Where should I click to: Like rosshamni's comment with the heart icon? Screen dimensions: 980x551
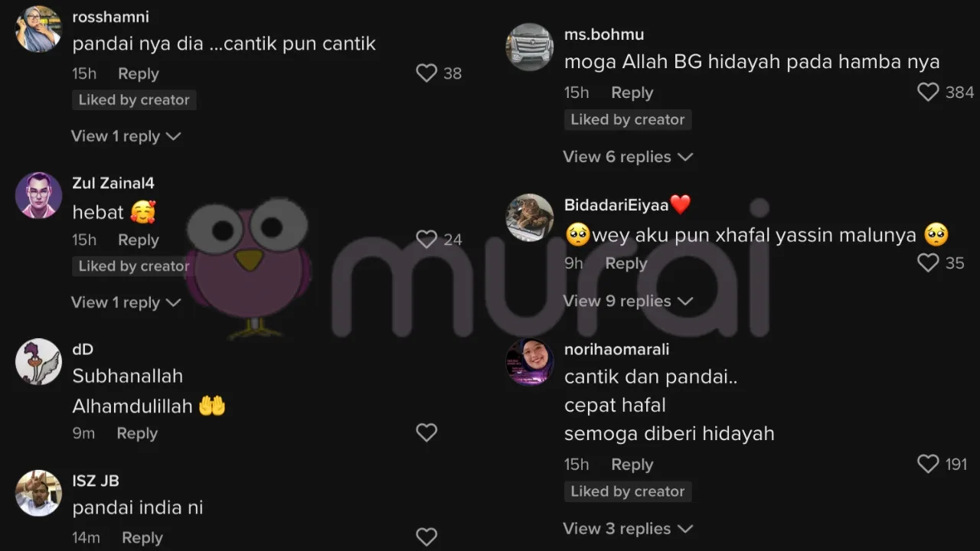click(426, 73)
